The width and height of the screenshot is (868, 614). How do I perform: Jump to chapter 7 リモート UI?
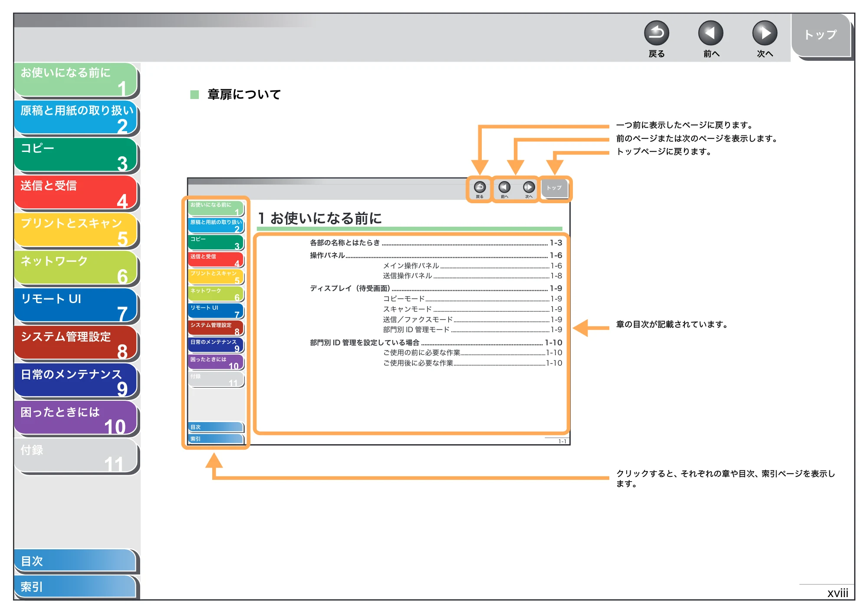coord(76,306)
